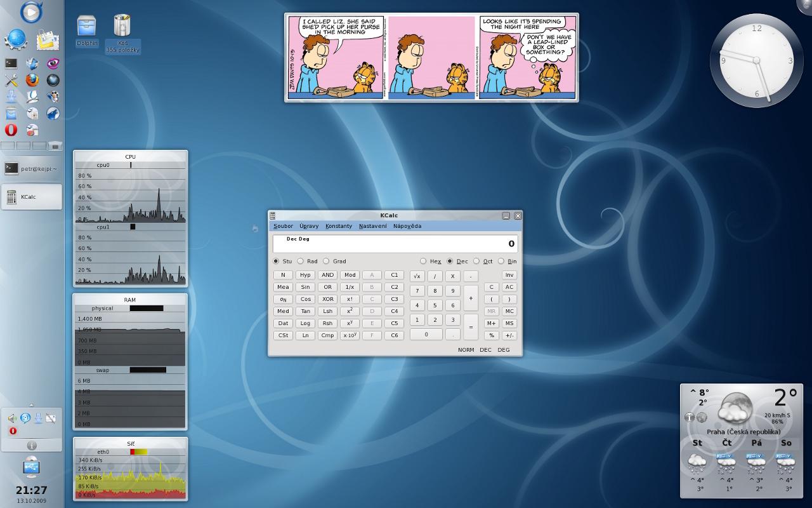
Task: Open the Úpravy menu in KCalc
Action: (309, 226)
